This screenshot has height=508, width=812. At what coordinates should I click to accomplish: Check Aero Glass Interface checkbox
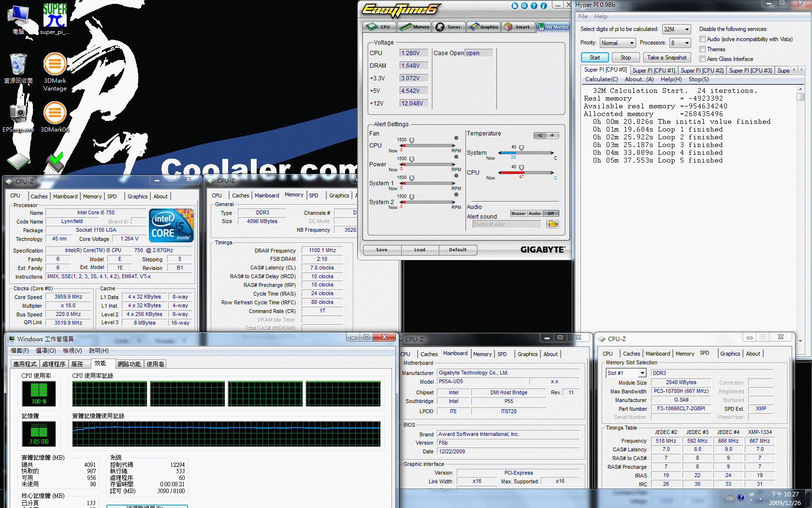point(703,59)
